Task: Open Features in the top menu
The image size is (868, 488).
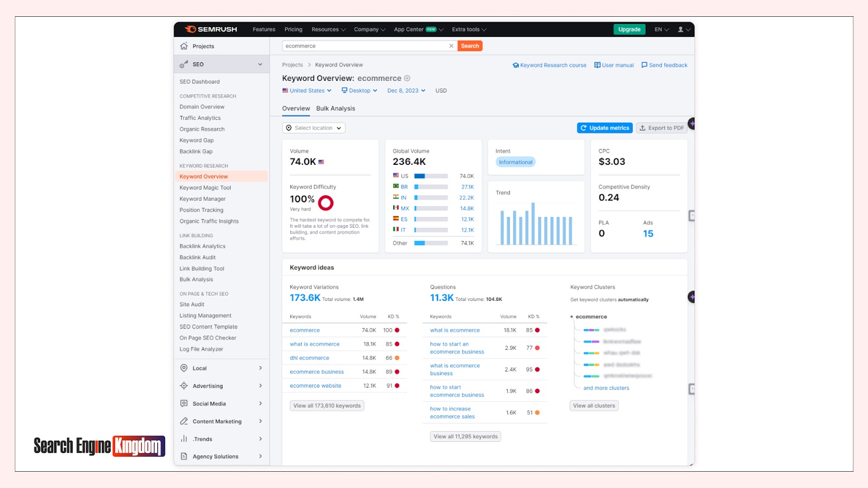Action: (x=264, y=29)
